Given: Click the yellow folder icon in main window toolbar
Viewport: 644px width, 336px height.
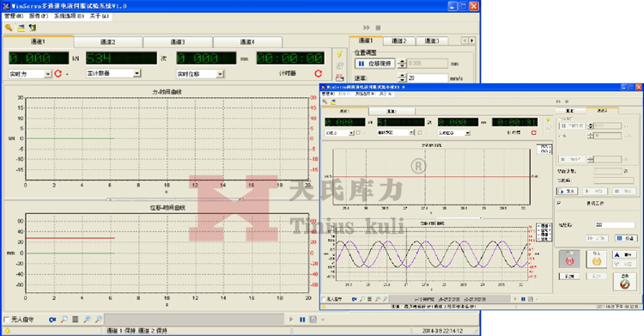Looking at the screenshot, I should pyautogui.click(x=21, y=27).
